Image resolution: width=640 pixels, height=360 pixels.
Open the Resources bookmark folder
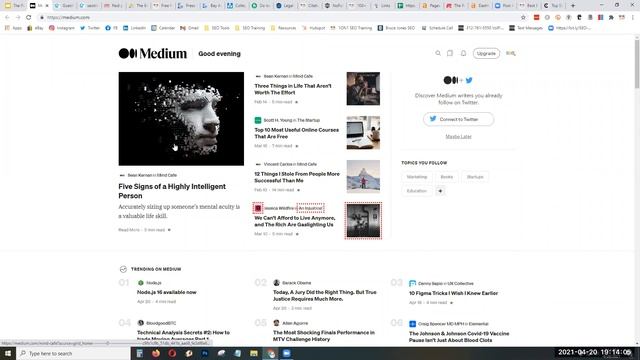(283, 28)
